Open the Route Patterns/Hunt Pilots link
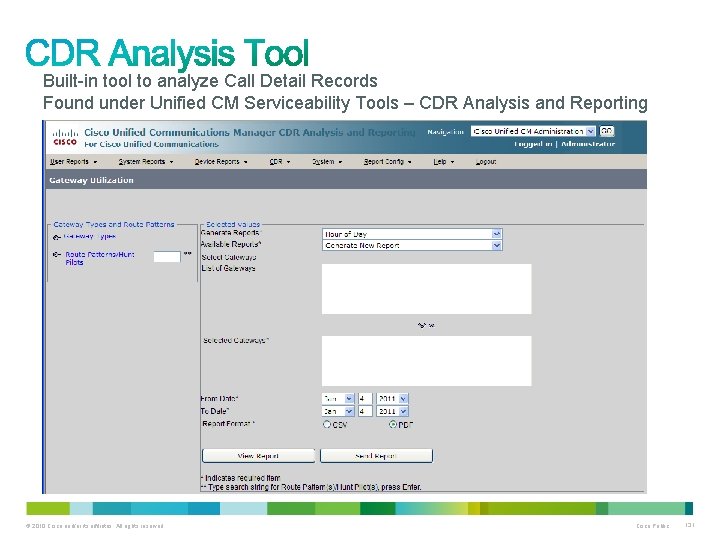Screen dimensions: 720x540 tap(100, 258)
